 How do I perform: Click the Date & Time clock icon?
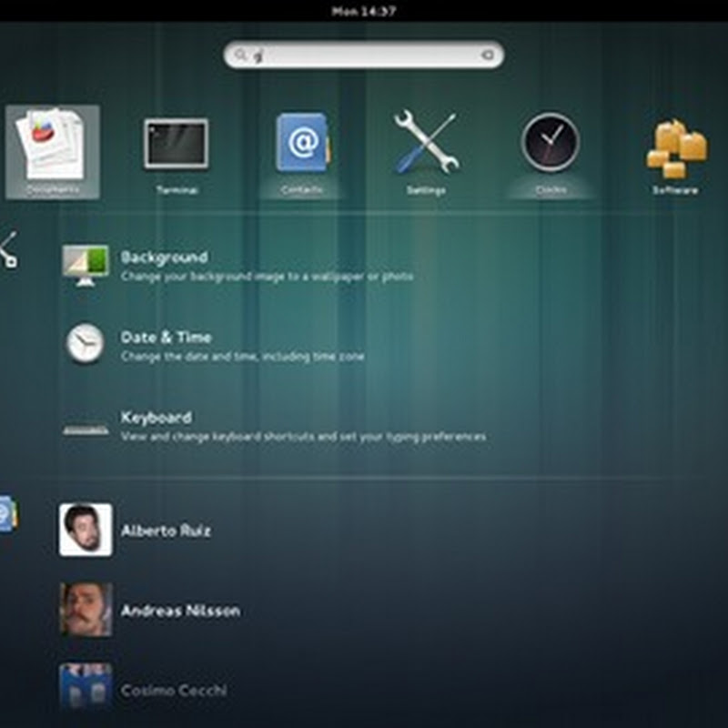85,344
